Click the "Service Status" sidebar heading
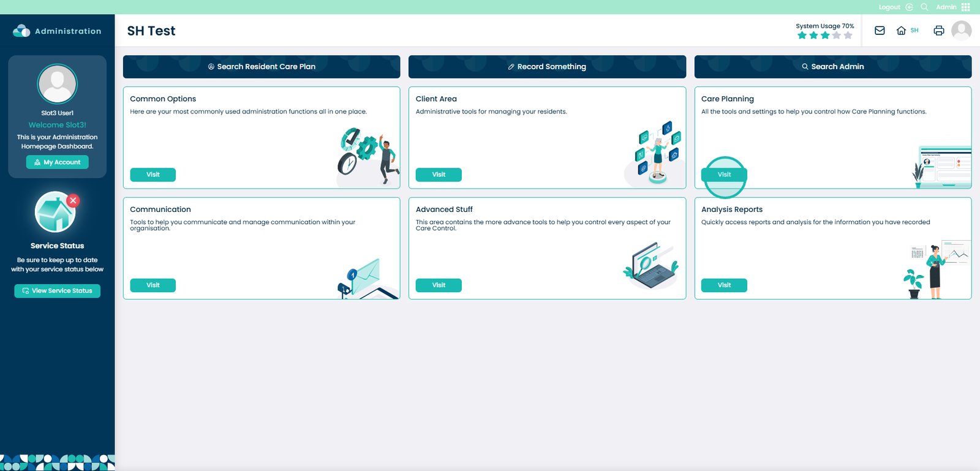The width and height of the screenshot is (980, 471). (58, 246)
